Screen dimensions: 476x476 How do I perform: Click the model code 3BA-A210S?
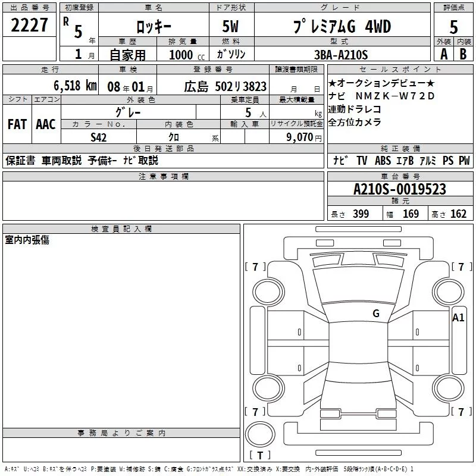point(341,55)
